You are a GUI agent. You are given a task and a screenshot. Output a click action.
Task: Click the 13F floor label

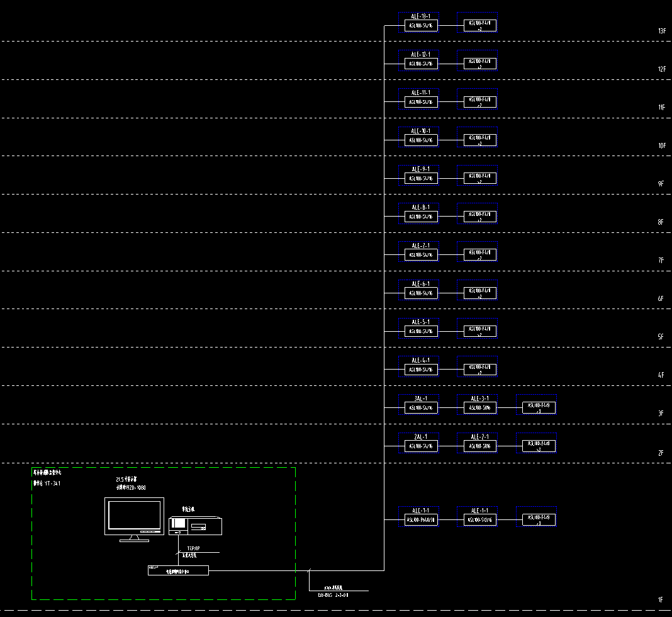(661, 31)
